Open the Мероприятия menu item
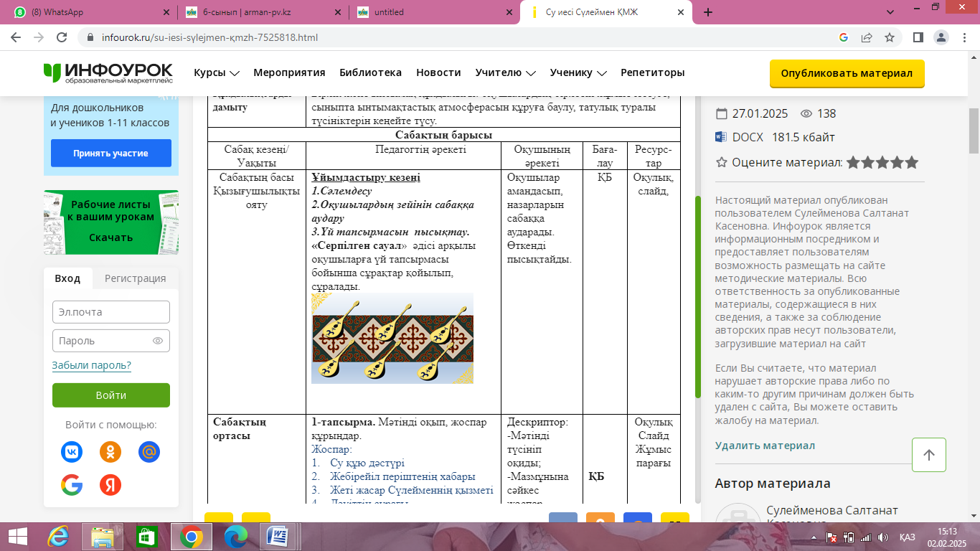Screen dimensions: 980x551 (289, 72)
